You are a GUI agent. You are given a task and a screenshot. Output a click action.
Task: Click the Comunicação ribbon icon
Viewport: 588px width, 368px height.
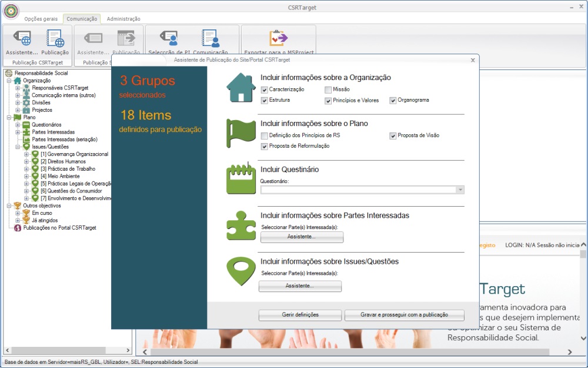[x=210, y=39]
